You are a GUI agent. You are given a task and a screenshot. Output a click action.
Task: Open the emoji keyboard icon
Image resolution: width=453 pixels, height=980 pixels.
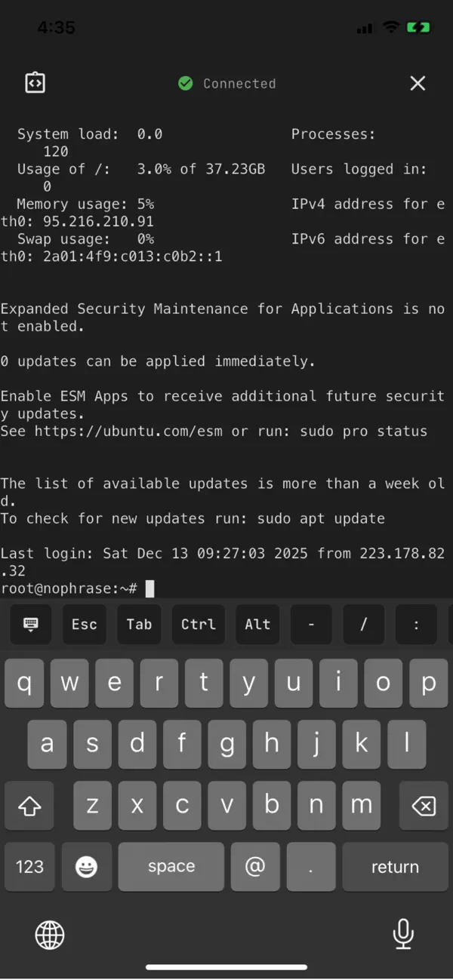(87, 866)
